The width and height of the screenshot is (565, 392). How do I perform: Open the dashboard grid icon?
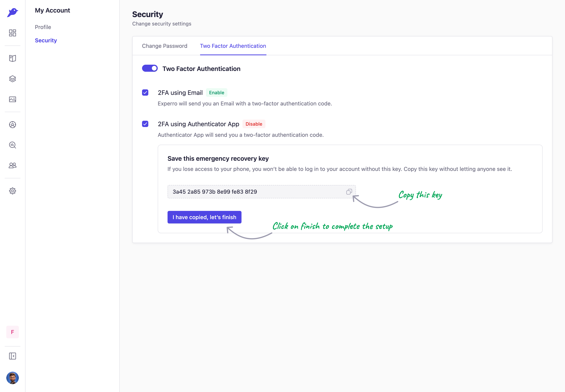pos(13,33)
